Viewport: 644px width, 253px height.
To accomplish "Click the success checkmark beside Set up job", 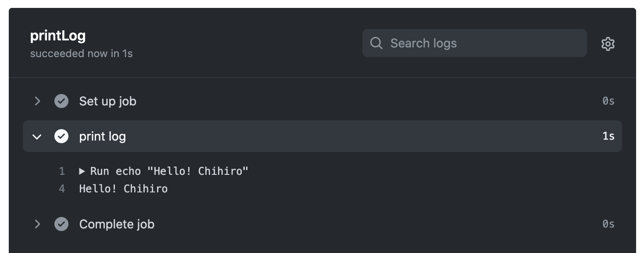I will [x=61, y=101].
